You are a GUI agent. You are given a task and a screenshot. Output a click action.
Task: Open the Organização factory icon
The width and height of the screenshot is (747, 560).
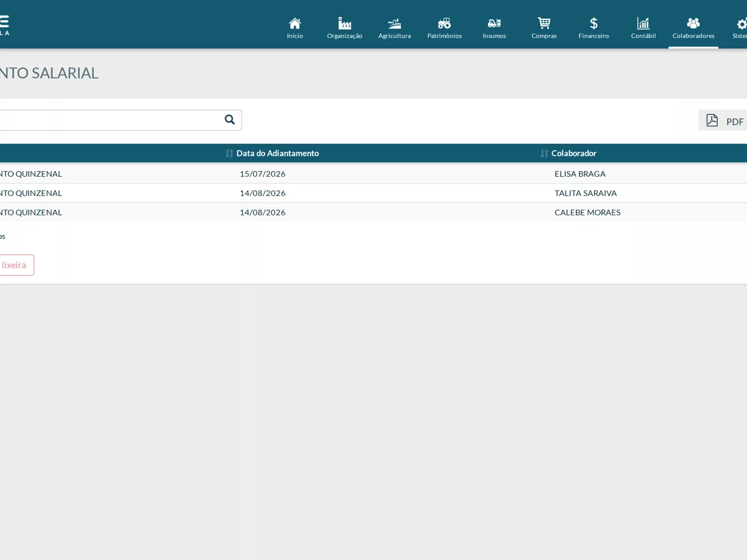[345, 24]
